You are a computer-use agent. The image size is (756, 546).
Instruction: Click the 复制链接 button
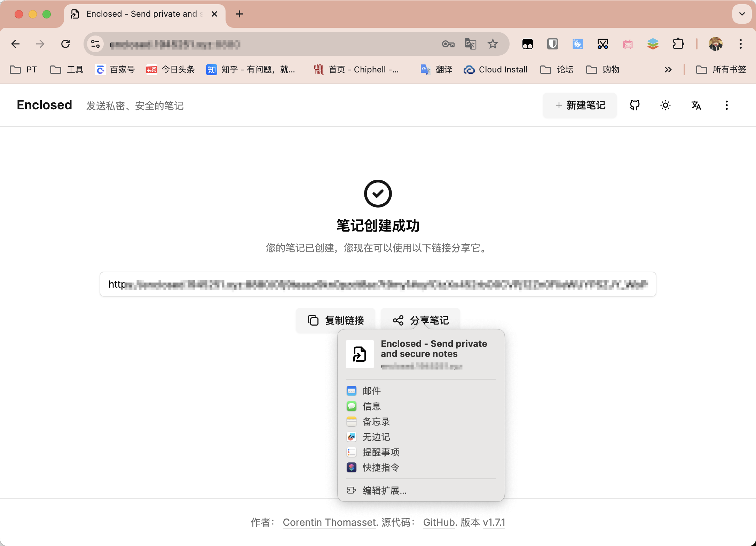(336, 320)
